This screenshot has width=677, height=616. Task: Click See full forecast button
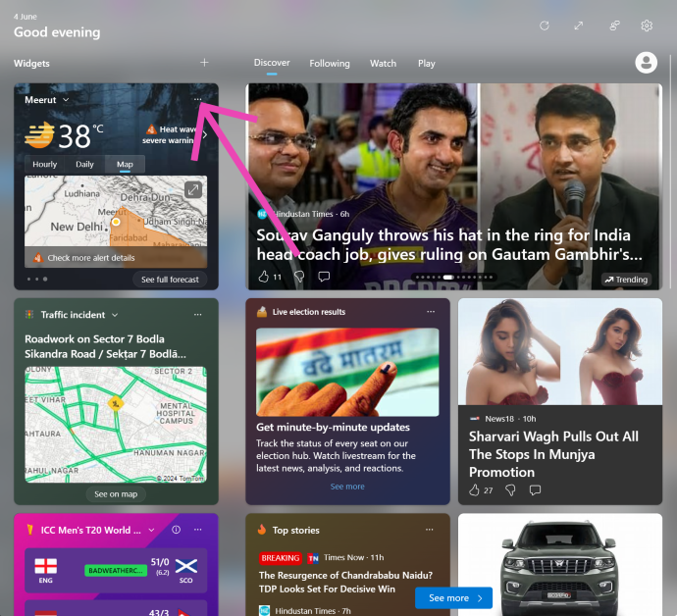tap(170, 280)
